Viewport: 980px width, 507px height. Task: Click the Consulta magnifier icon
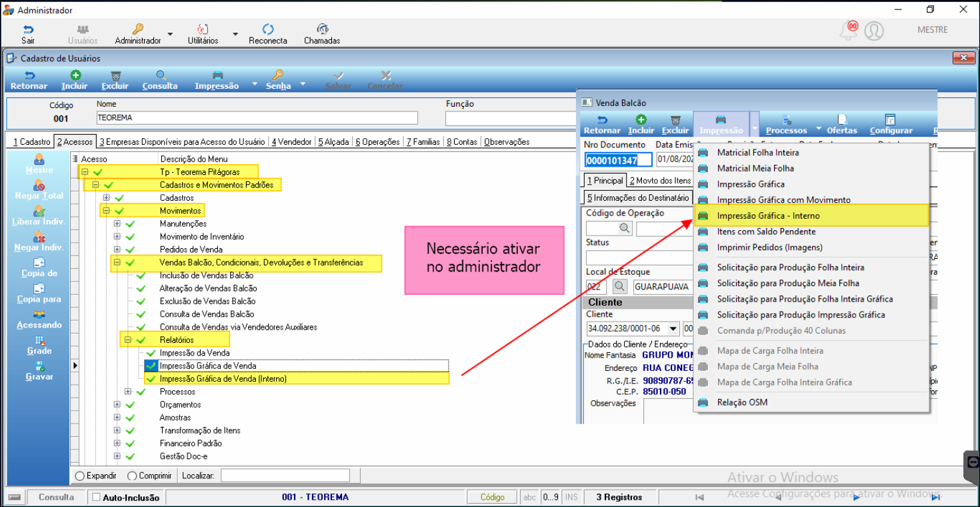[161, 75]
